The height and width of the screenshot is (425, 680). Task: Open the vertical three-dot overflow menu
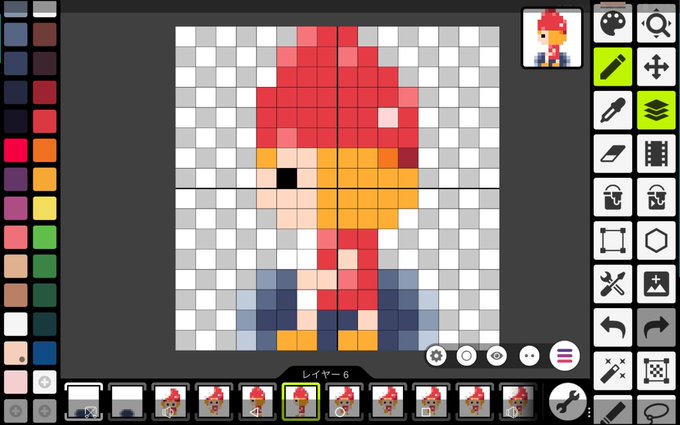point(589,412)
